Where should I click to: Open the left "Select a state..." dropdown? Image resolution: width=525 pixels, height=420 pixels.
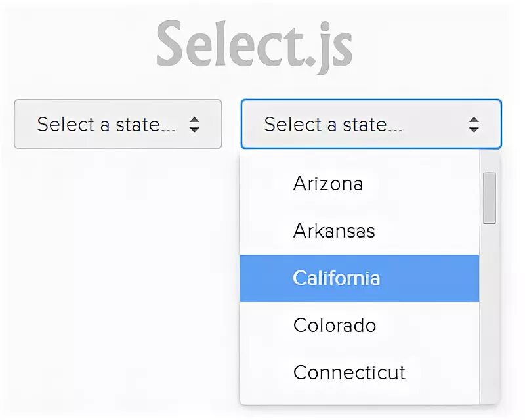tap(118, 124)
